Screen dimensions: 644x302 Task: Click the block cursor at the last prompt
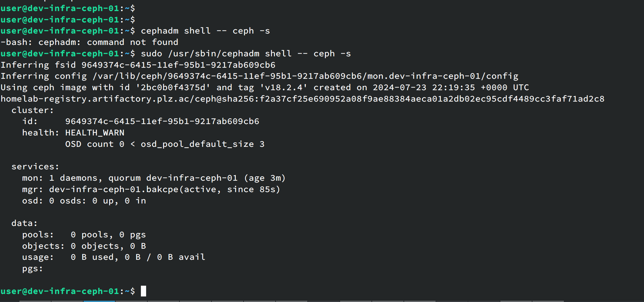[x=143, y=291]
